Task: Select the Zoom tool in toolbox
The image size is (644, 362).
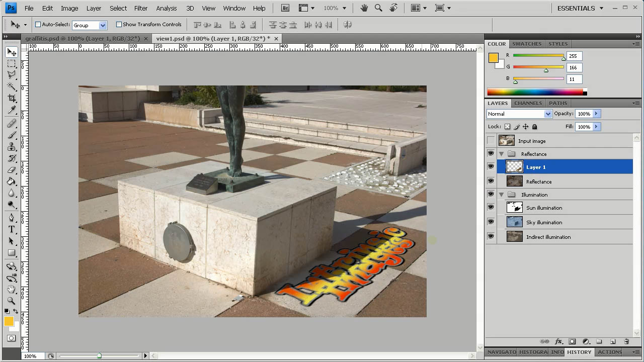Action: pyautogui.click(x=12, y=301)
